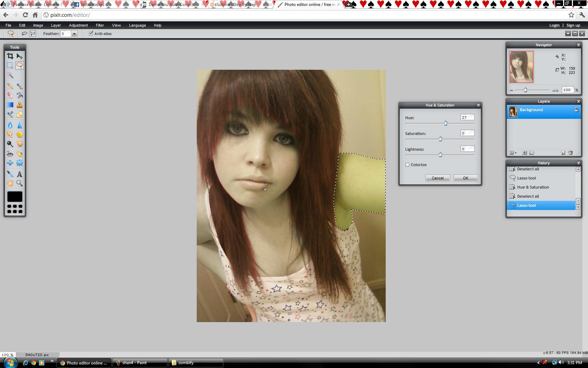Click the Login link
This screenshot has height=368, width=588.
[554, 25]
